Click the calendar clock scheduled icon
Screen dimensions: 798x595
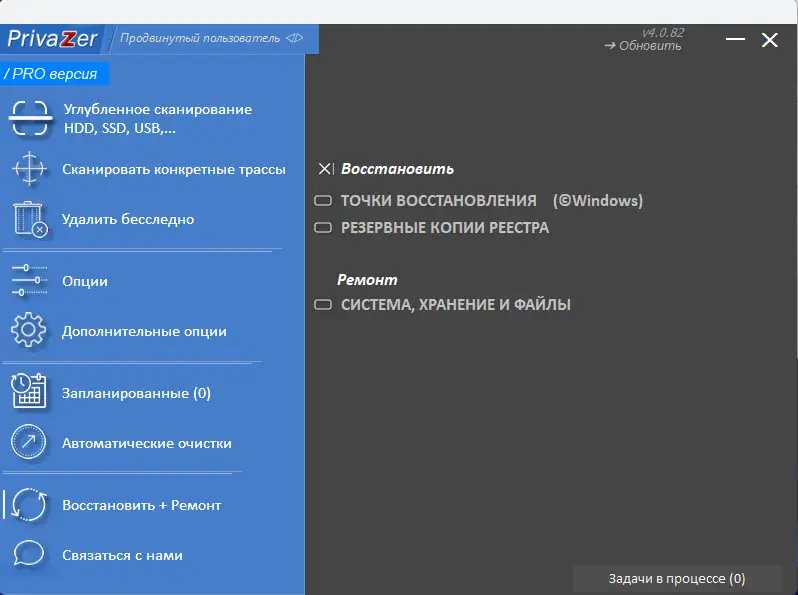[29, 391]
